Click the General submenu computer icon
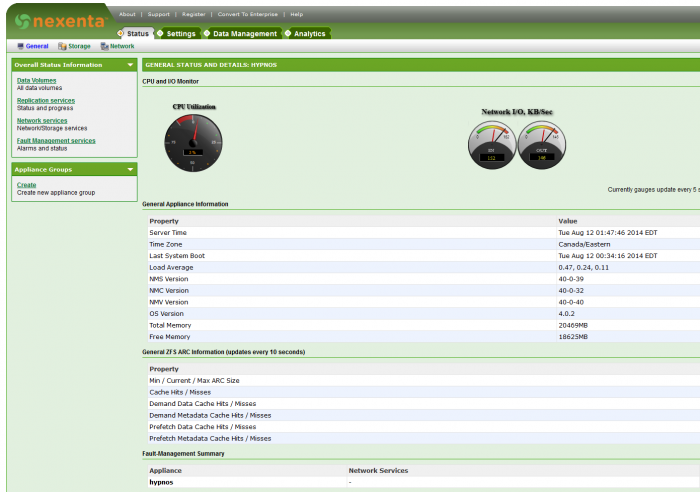This screenshot has height=492, width=700. tap(20, 46)
